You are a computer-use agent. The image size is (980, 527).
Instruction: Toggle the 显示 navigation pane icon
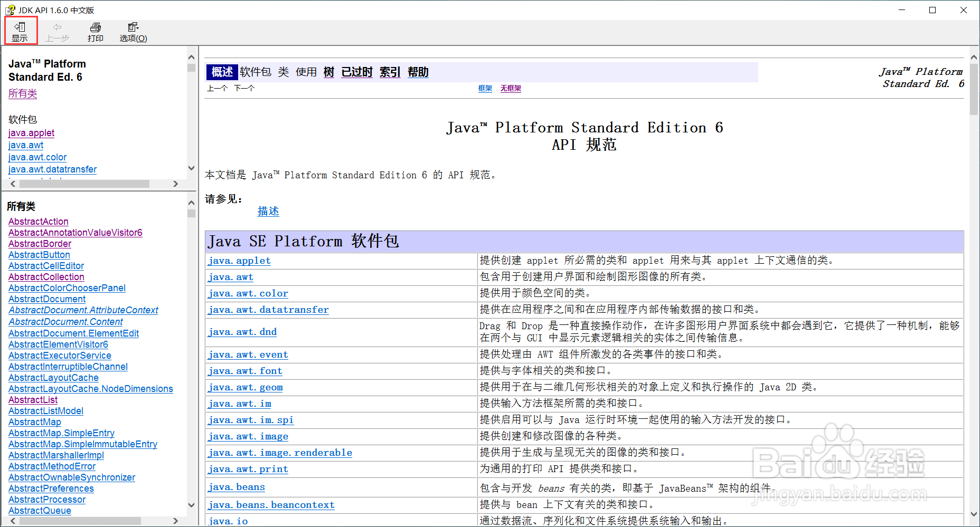[x=21, y=31]
